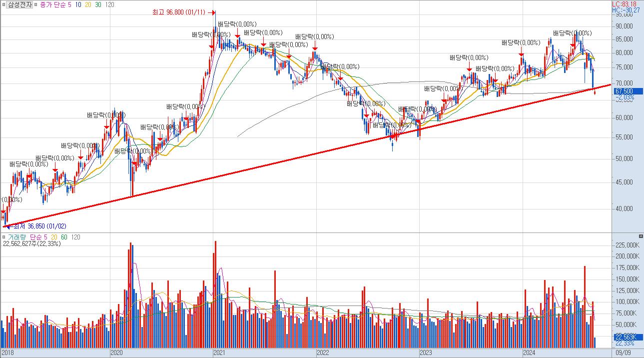This screenshot has height=358, width=644.
Task: Click the 20-period price moving average label
Action: coord(88,4)
